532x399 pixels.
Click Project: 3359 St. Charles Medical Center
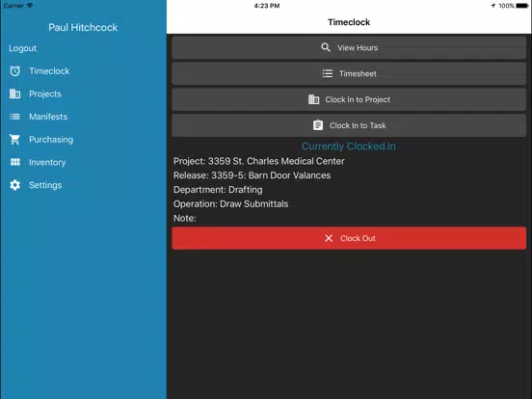(x=259, y=161)
